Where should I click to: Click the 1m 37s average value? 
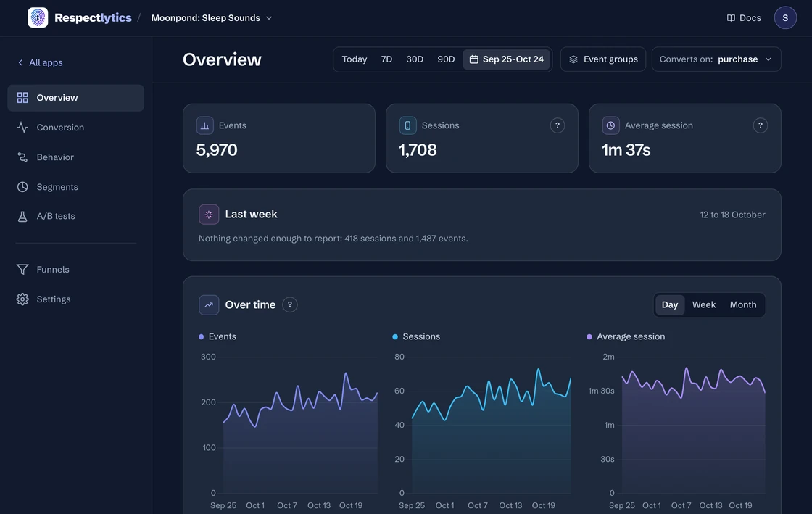coord(626,150)
